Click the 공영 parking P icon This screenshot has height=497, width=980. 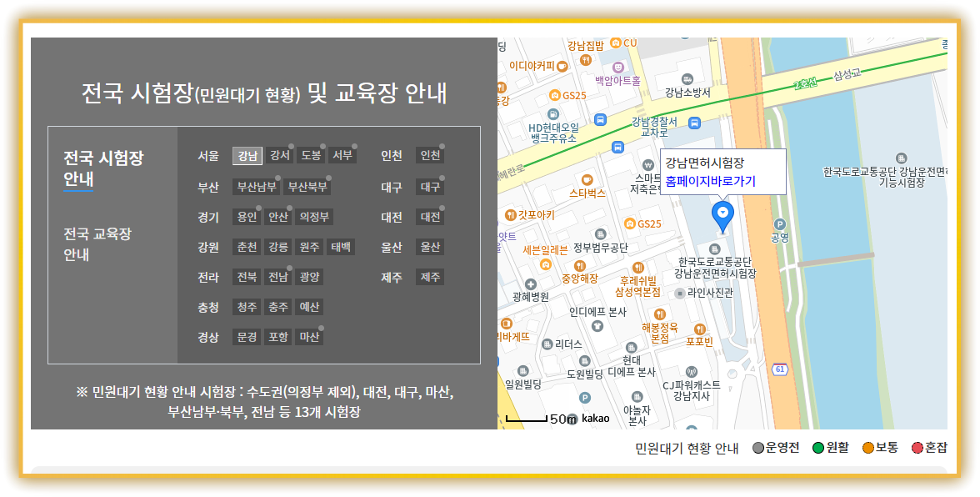[779, 224]
